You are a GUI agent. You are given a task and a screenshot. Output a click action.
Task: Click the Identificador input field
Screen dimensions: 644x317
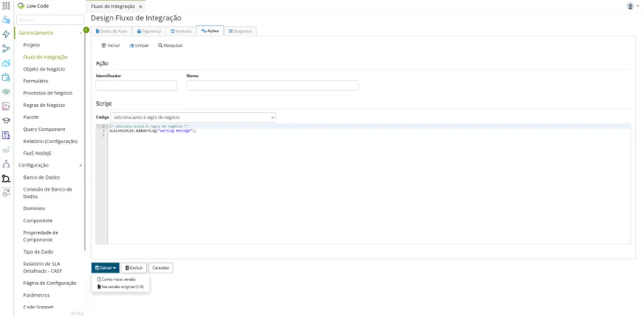pyautogui.click(x=137, y=85)
